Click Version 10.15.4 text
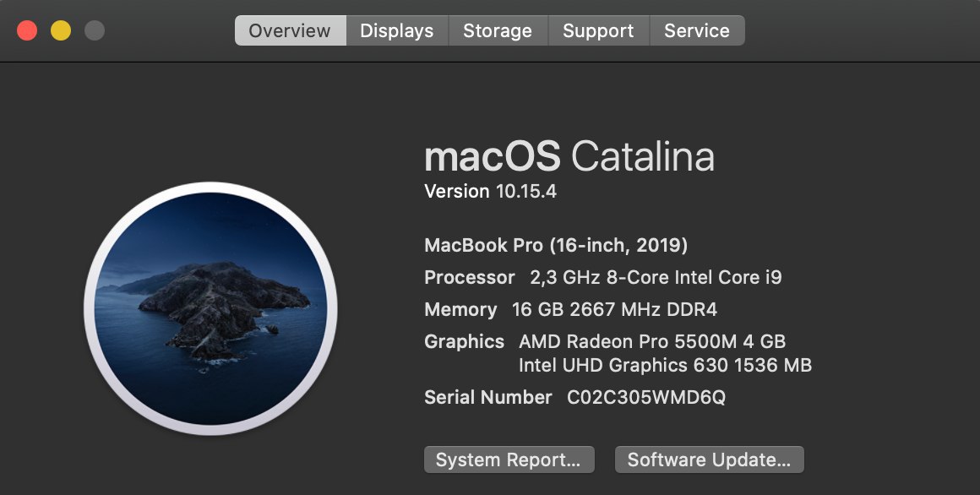The width and height of the screenshot is (980, 495). coord(490,191)
